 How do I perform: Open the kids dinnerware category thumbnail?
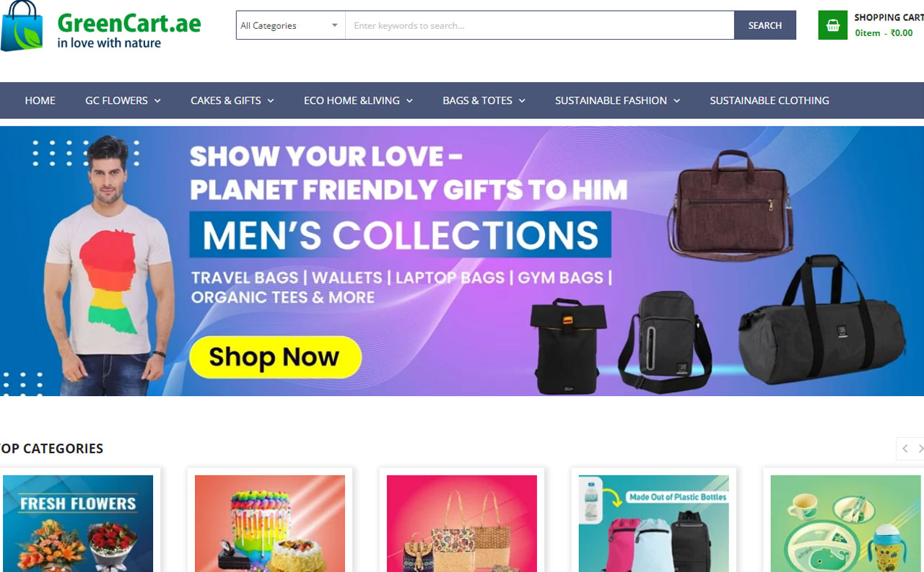click(846, 523)
